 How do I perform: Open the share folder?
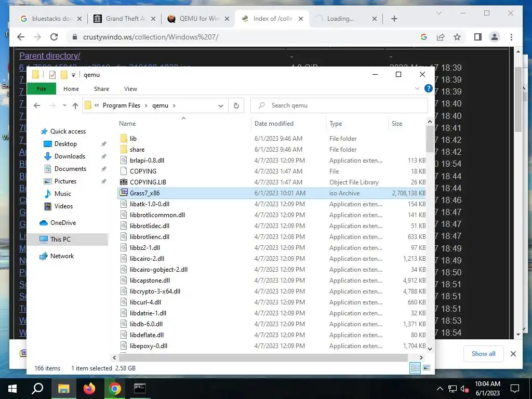(x=137, y=149)
